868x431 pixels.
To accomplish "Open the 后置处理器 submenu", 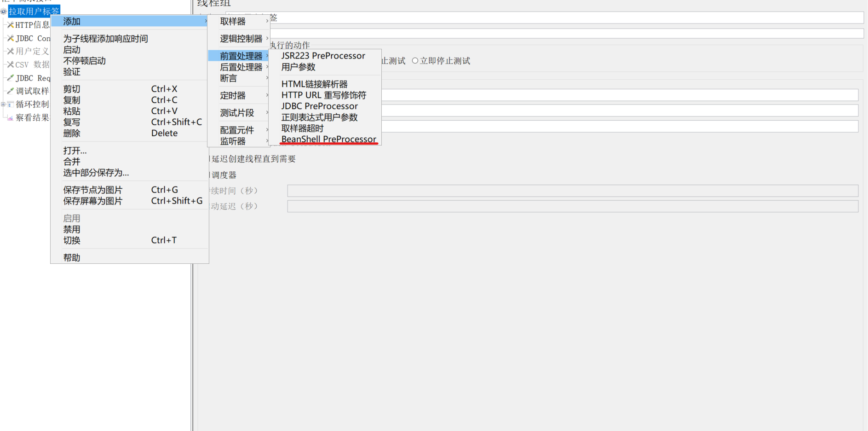I will click(239, 67).
